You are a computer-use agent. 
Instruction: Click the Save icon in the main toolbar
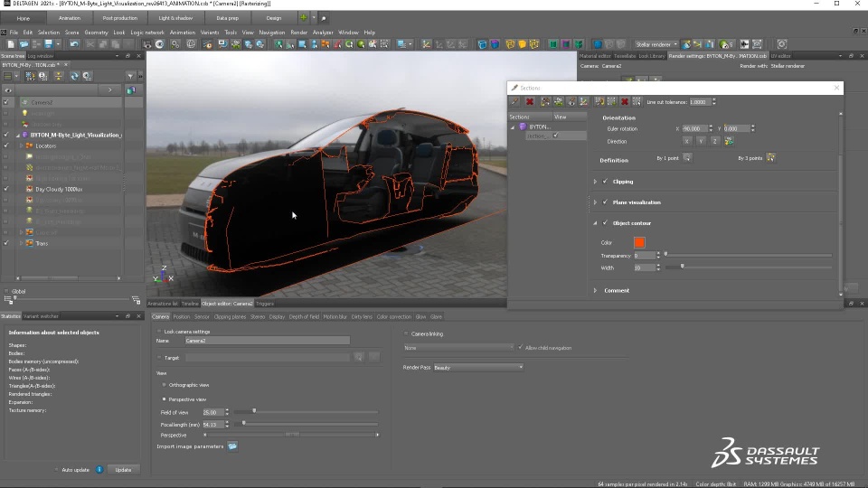(46, 44)
